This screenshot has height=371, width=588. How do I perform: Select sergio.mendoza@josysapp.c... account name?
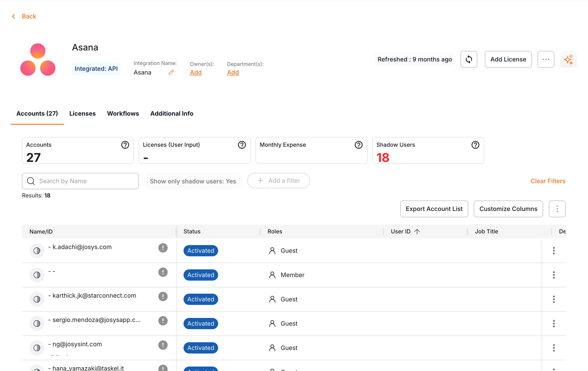[96, 320]
